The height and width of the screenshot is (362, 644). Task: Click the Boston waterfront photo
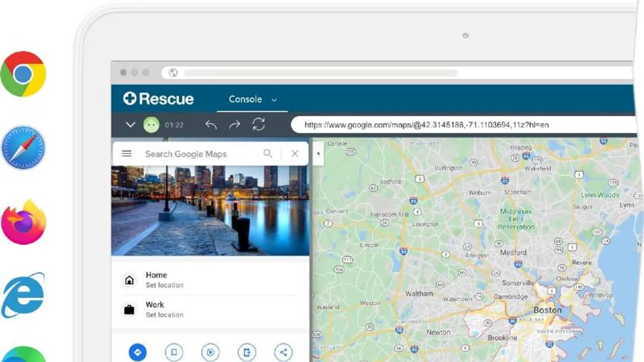(210, 210)
